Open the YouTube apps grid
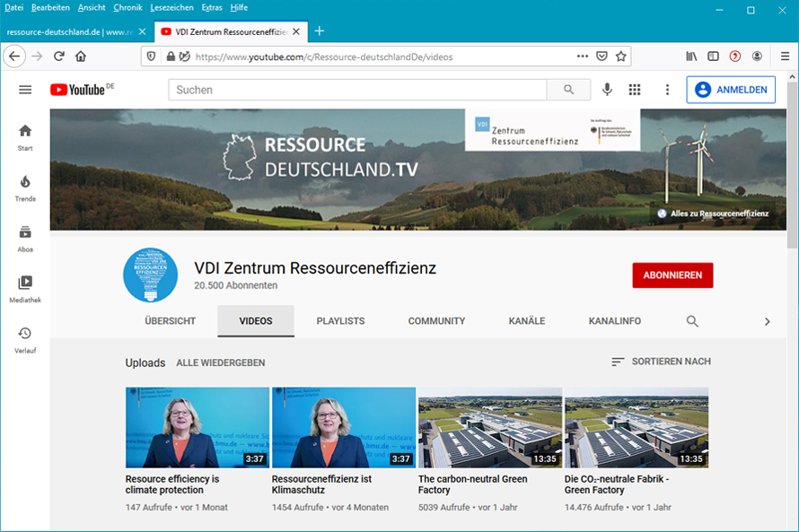Image resolution: width=799 pixels, height=532 pixels. click(x=635, y=90)
